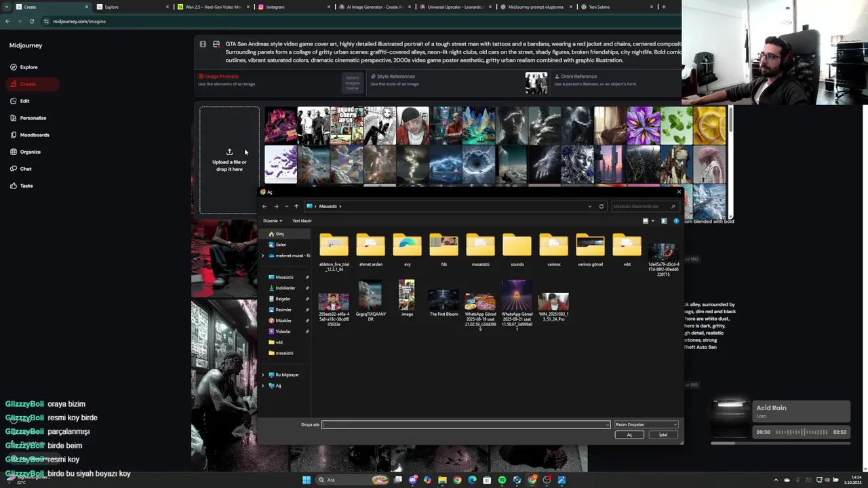Image resolution: width=868 pixels, height=488 pixels.
Task: Go forward in the file dialog
Action: click(x=276, y=206)
